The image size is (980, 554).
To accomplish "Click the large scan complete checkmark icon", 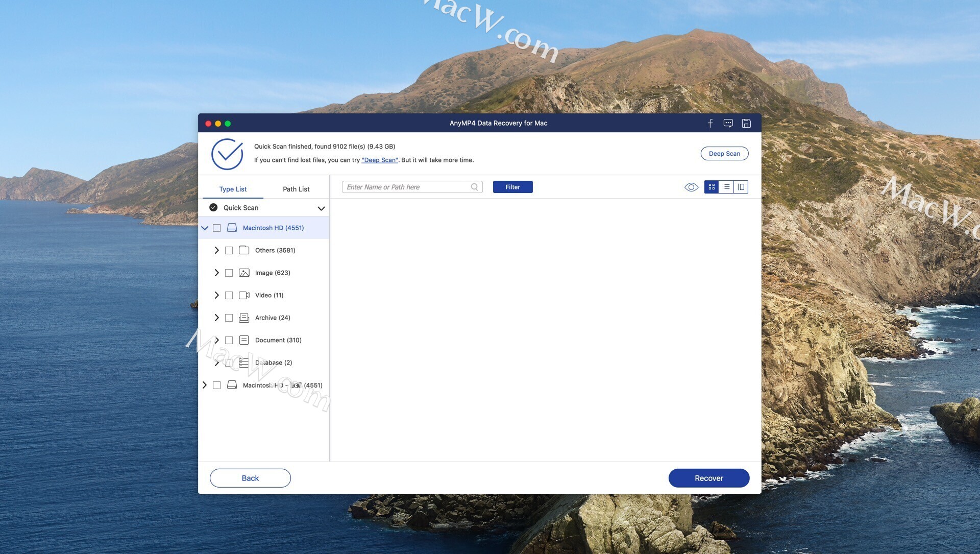I will (x=227, y=154).
